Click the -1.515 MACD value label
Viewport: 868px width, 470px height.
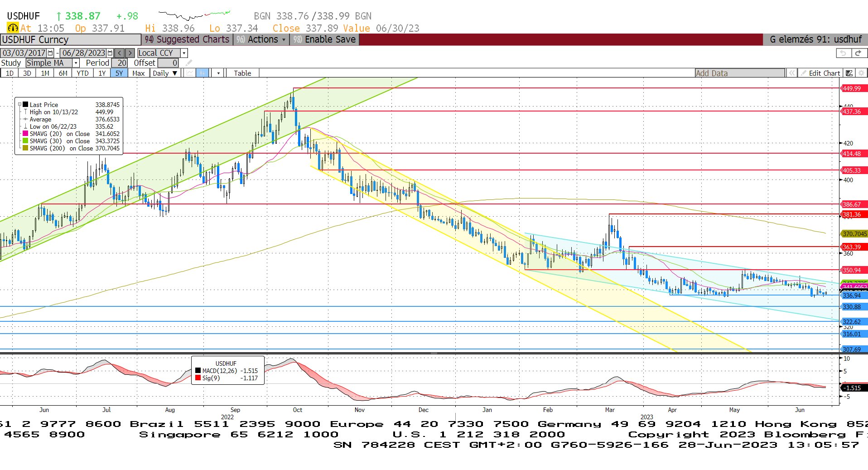[x=854, y=388]
